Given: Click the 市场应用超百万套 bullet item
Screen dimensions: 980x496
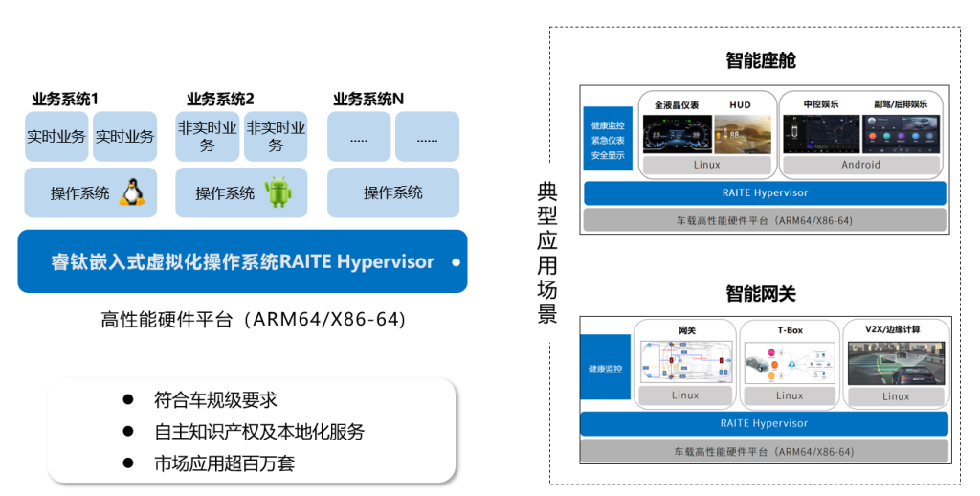Looking at the screenshot, I should pyautogui.click(x=224, y=462).
